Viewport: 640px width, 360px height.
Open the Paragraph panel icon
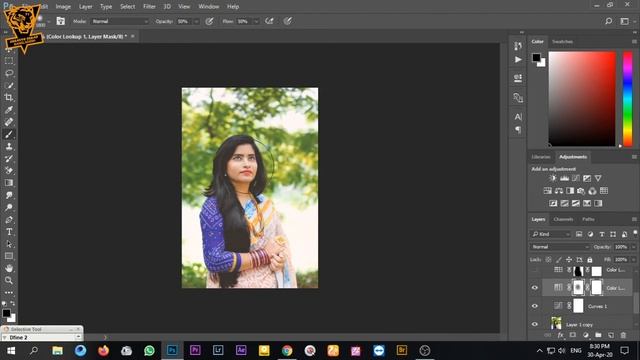tap(518, 130)
